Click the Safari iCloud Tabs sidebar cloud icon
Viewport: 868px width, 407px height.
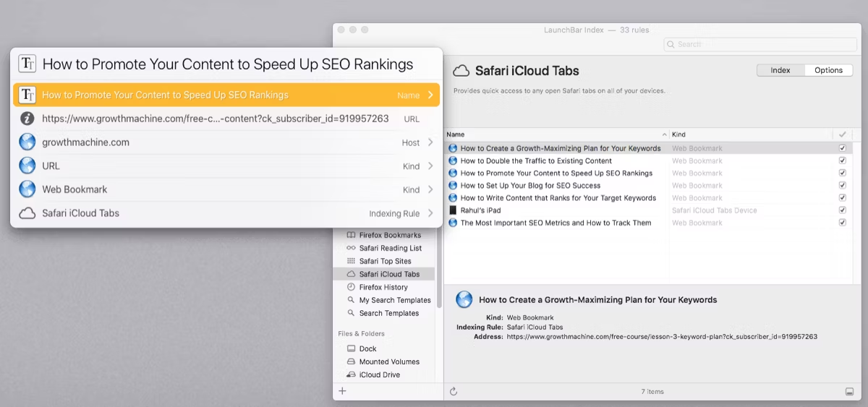pos(352,274)
